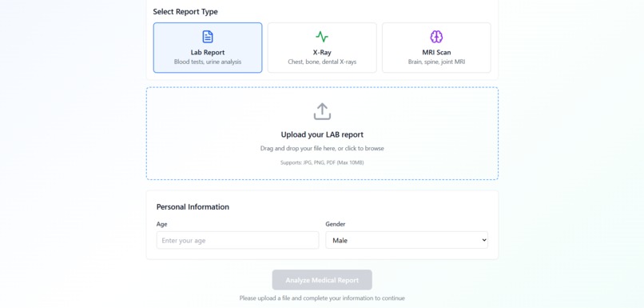Focus the Age input field
644x308 pixels.
(x=237, y=240)
